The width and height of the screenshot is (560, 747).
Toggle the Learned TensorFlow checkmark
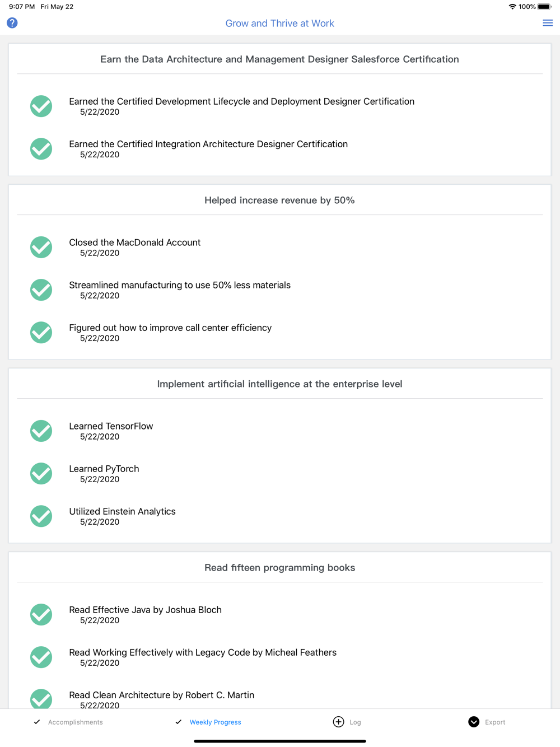[41, 431]
